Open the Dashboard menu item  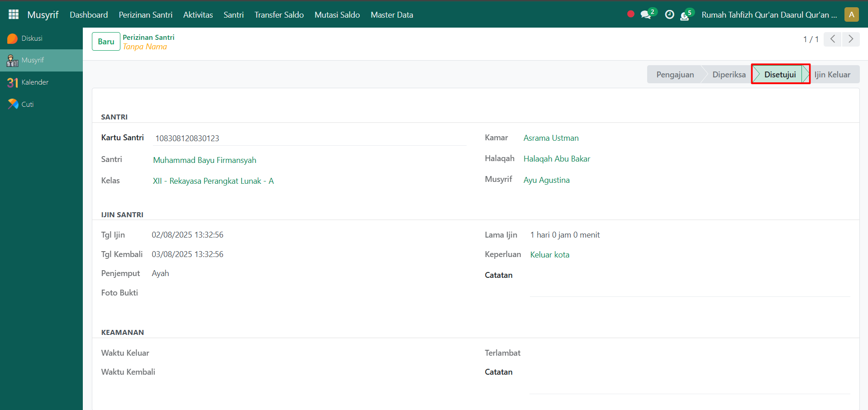pos(89,15)
